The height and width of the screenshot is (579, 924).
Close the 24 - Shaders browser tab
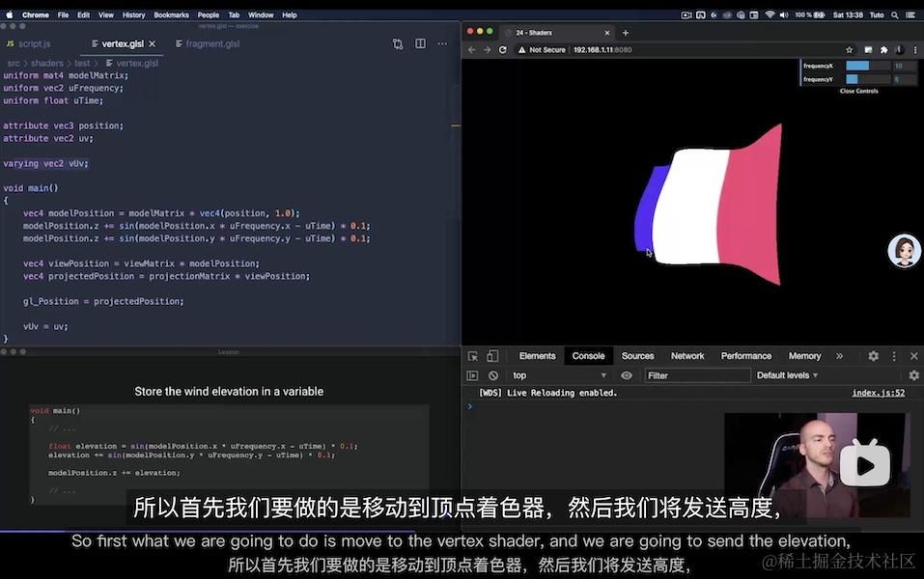[607, 33]
